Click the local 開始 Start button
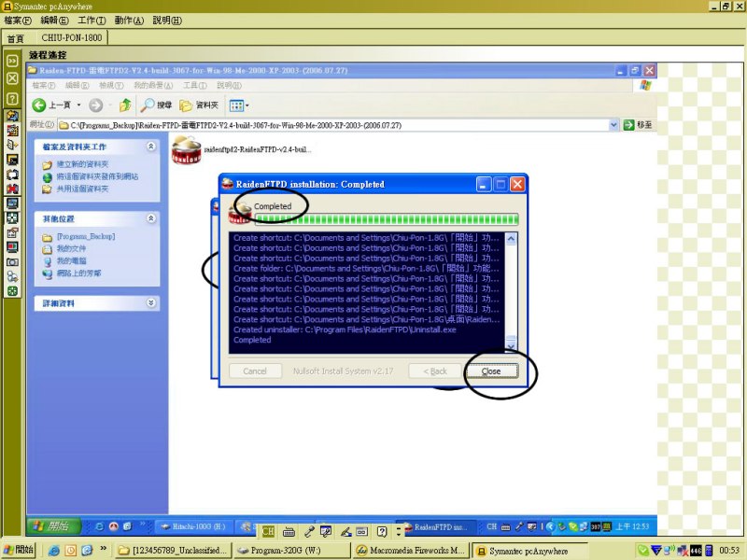 click(x=18, y=550)
